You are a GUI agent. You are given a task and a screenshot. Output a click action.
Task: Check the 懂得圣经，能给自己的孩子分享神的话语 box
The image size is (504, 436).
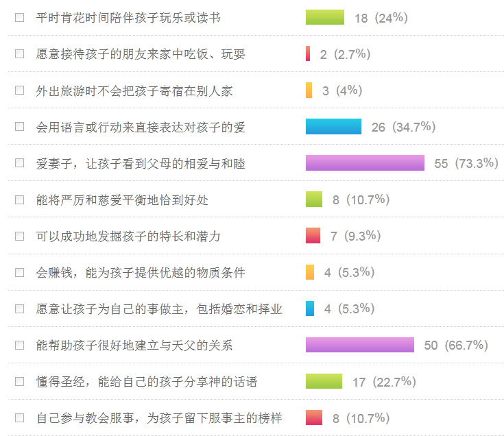click(19, 381)
